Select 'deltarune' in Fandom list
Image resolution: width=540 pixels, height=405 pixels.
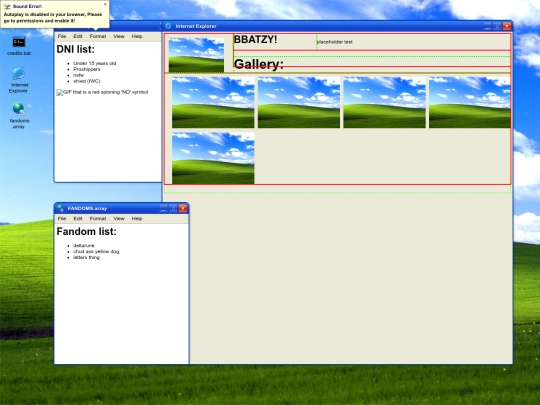pos(84,246)
